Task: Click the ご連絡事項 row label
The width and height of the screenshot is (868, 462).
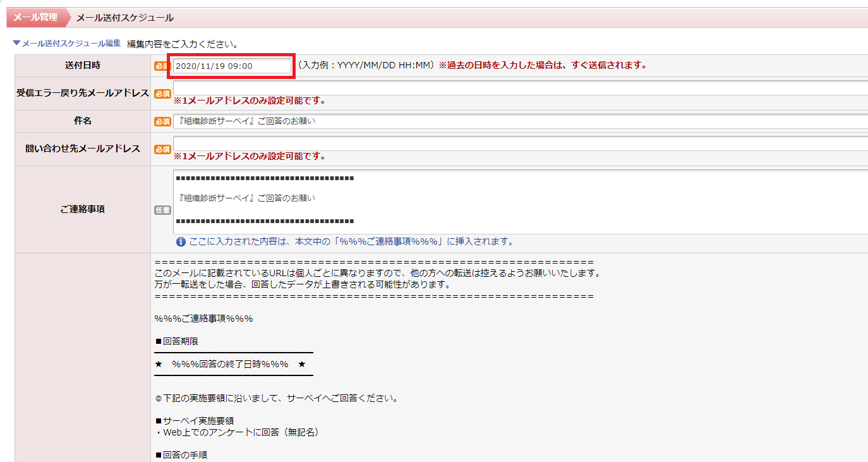Action: tap(82, 209)
